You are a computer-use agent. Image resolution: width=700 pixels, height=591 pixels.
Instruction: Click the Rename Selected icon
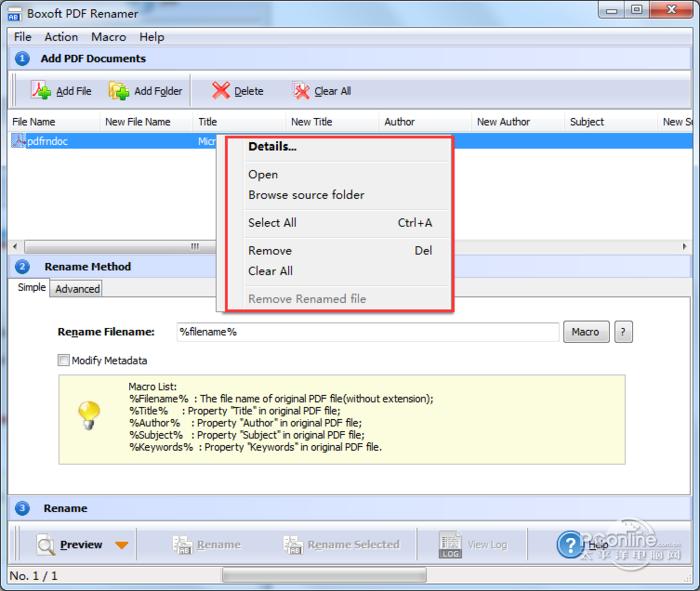[x=293, y=545]
